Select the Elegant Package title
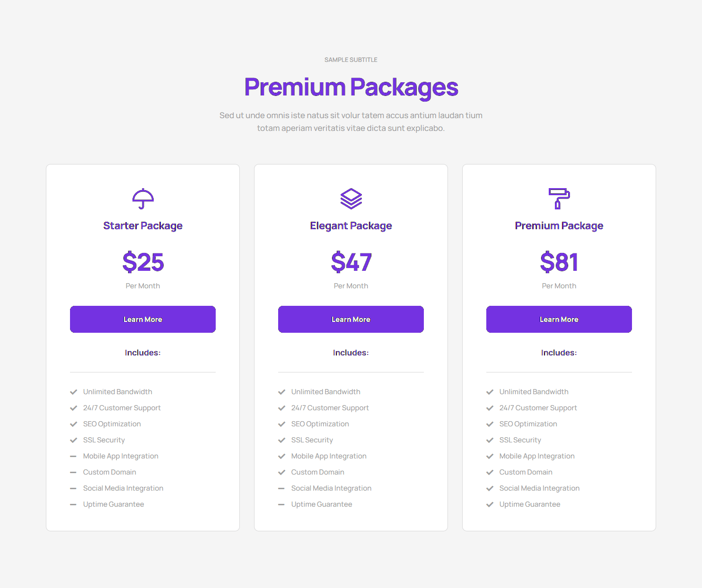This screenshot has height=588, width=702. [351, 226]
